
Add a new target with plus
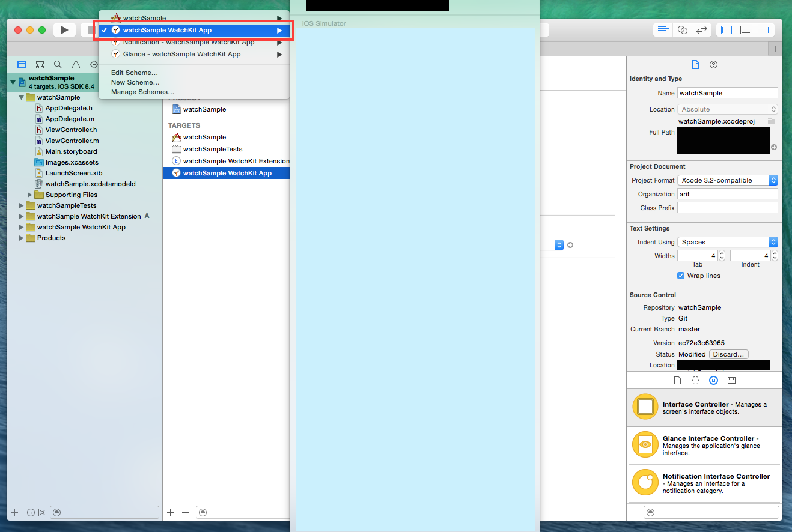pos(170,512)
